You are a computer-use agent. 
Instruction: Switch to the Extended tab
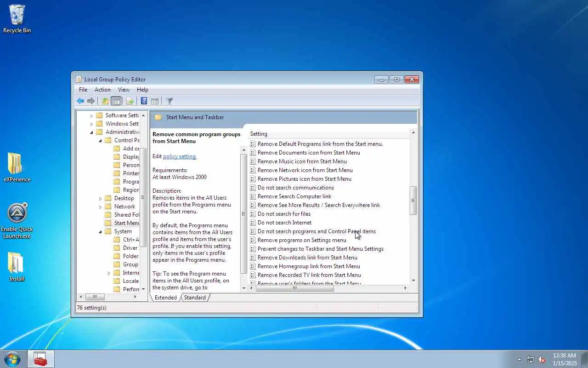pos(165,298)
